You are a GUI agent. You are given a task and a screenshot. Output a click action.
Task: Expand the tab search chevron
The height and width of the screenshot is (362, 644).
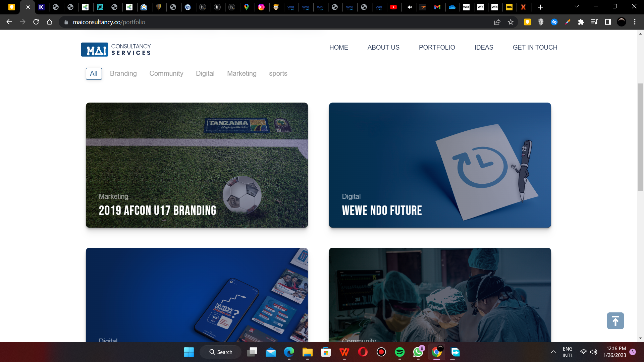click(x=577, y=6)
